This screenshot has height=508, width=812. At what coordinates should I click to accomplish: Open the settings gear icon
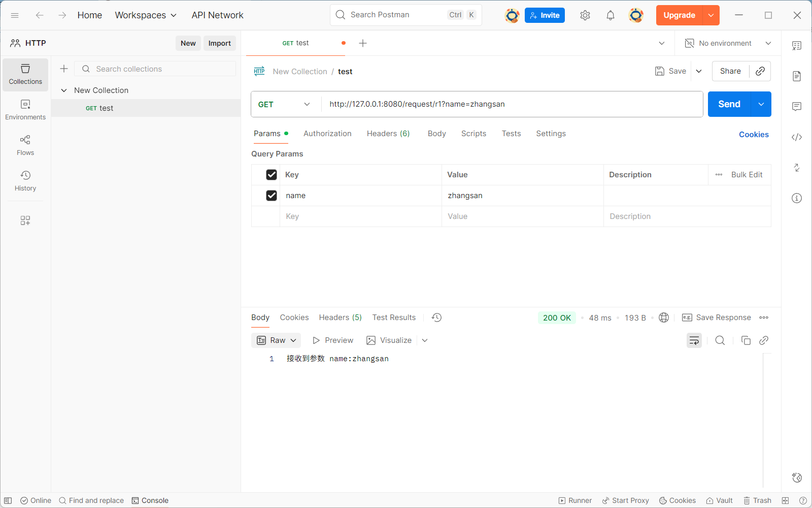coord(585,15)
